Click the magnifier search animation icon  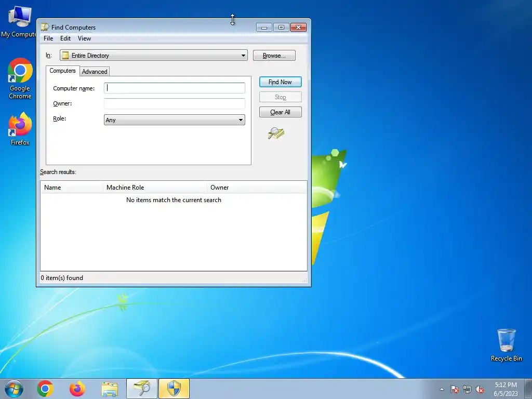coord(276,133)
